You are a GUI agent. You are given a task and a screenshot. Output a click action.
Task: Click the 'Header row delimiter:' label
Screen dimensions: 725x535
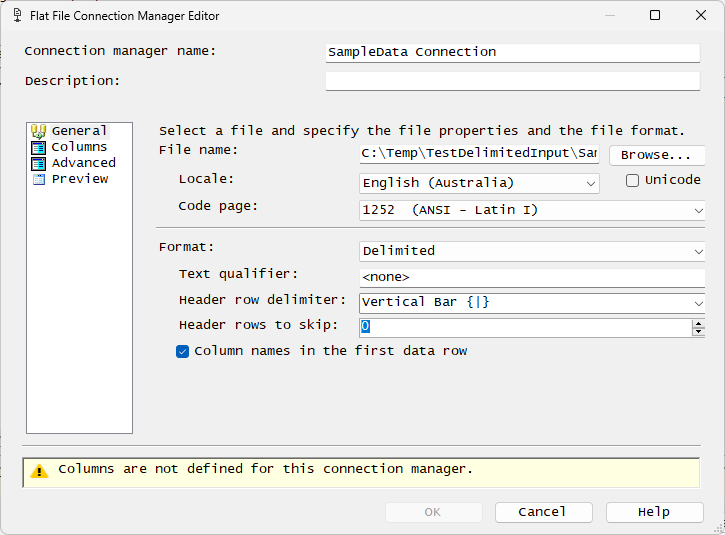pos(262,300)
